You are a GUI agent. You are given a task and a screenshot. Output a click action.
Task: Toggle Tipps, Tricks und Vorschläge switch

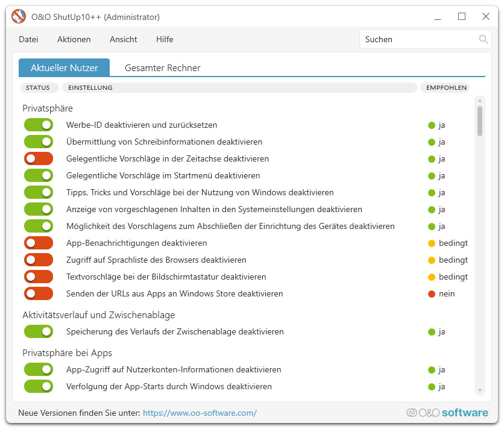39,192
